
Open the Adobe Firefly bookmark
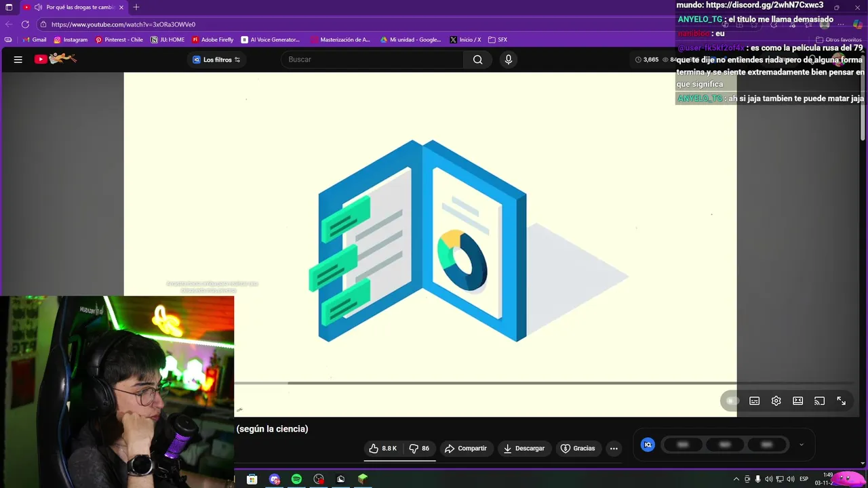pyautogui.click(x=212, y=39)
